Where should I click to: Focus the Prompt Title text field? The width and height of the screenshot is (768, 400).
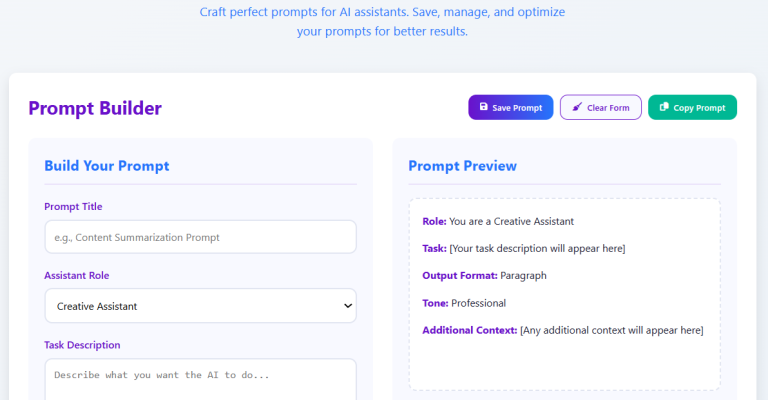coord(200,237)
